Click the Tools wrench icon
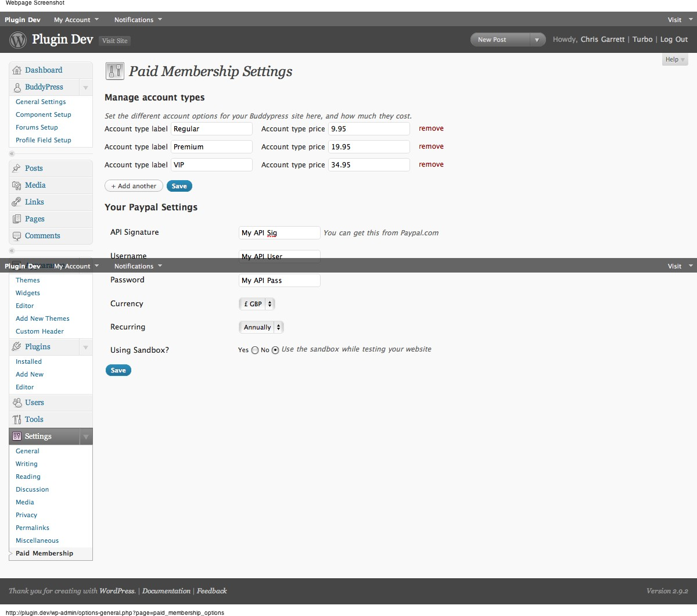The height and width of the screenshot is (616, 697). pos(17,420)
